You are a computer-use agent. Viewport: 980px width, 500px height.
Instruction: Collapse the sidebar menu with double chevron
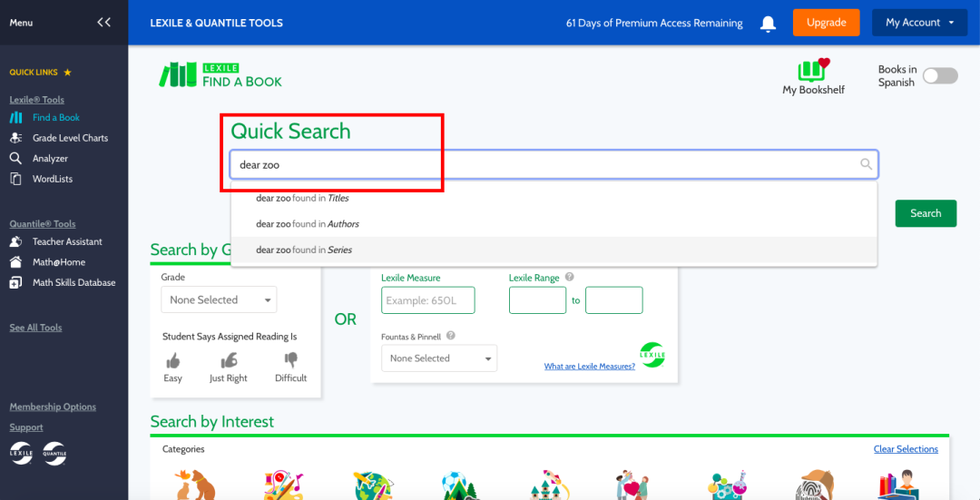[103, 23]
